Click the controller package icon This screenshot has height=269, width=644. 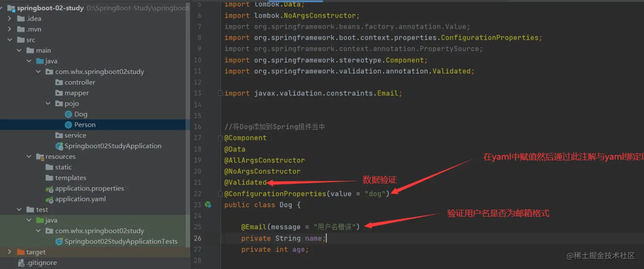tap(59, 82)
